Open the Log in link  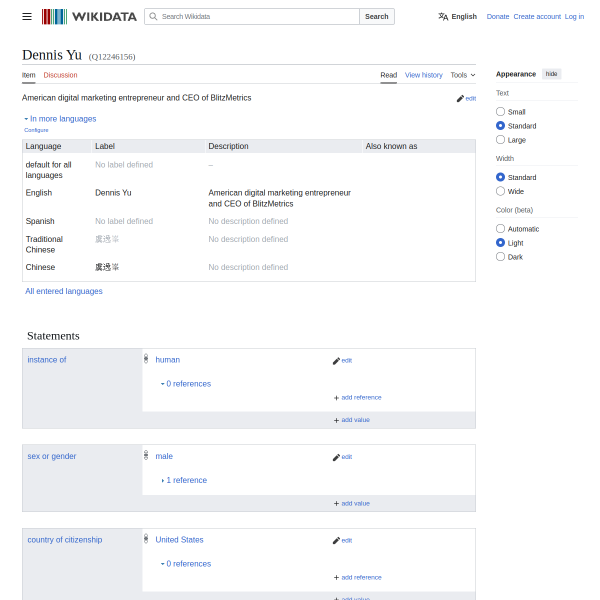point(574,16)
